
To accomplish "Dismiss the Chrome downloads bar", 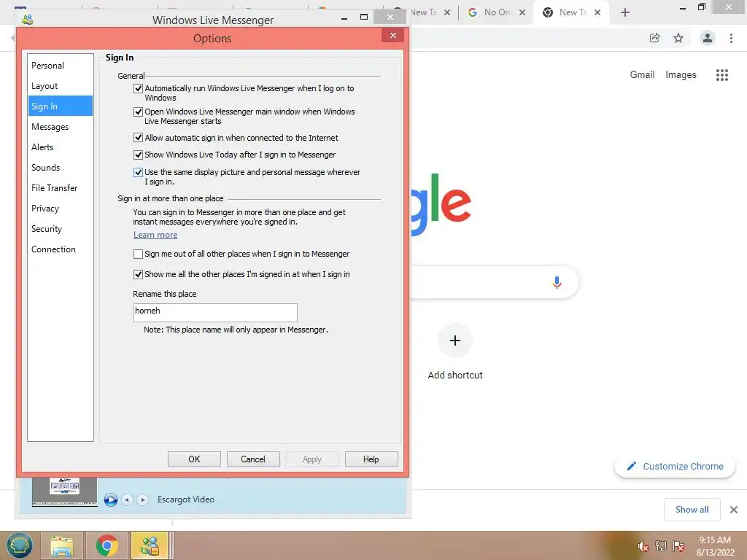I will click(734, 510).
